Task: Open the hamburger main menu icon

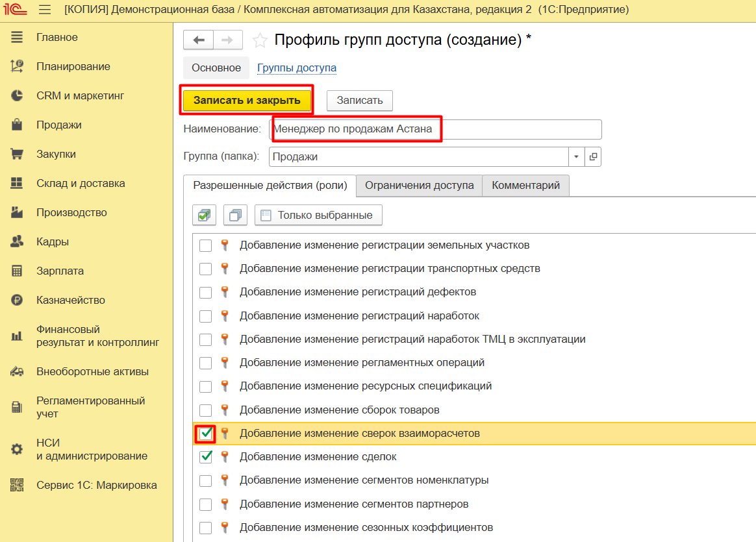Action: tap(45, 10)
